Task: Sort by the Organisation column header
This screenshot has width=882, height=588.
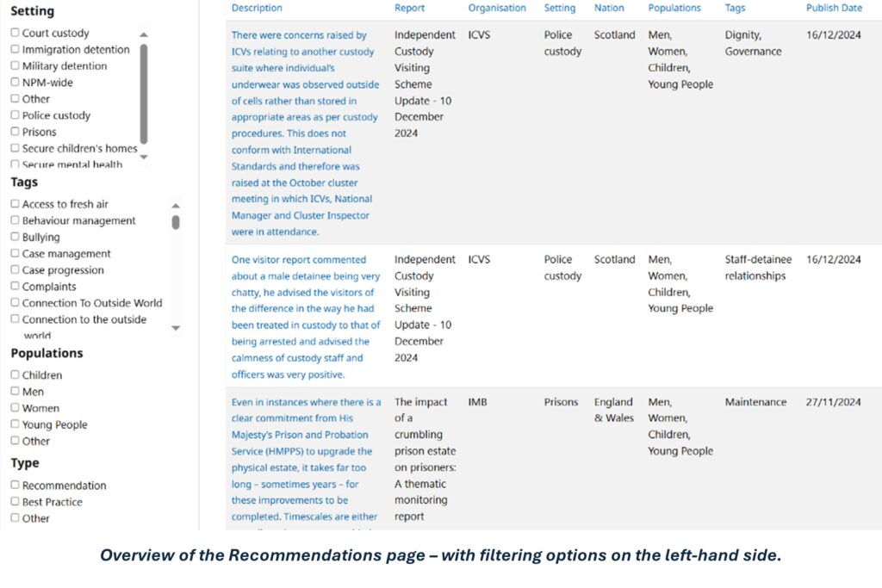Action: pyautogui.click(x=497, y=8)
